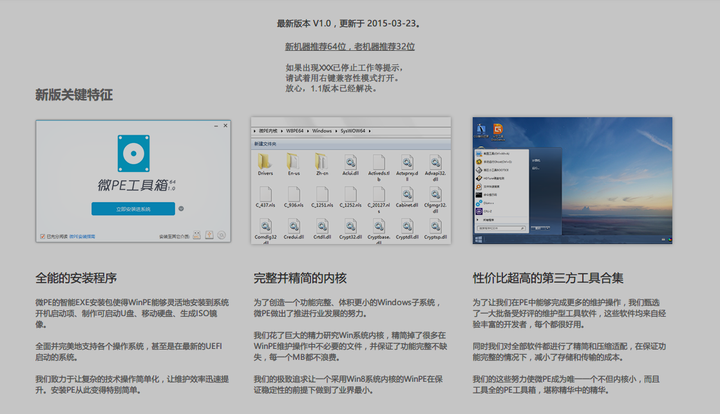The image size is (720, 414).
Task: Select the Aclui.dll file icon
Action: [x=350, y=162]
